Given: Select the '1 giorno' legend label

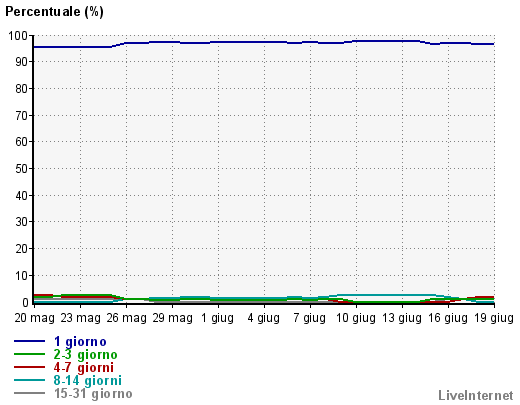Looking at the screenshot, I should click(x=80, y=342).
